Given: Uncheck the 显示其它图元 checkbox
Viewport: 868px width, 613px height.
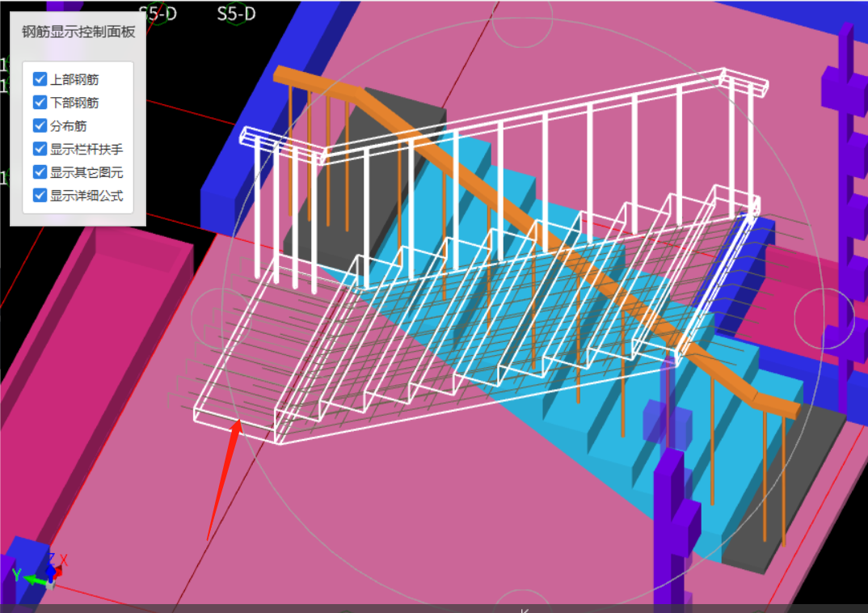Looking at the screenshot, I should tap(40, 172).
